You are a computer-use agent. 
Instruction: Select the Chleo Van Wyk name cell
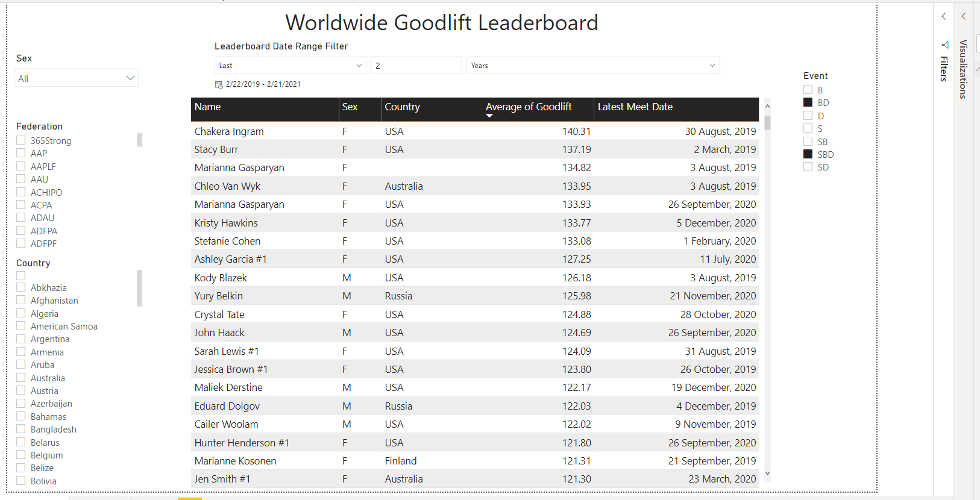[227, 186]
